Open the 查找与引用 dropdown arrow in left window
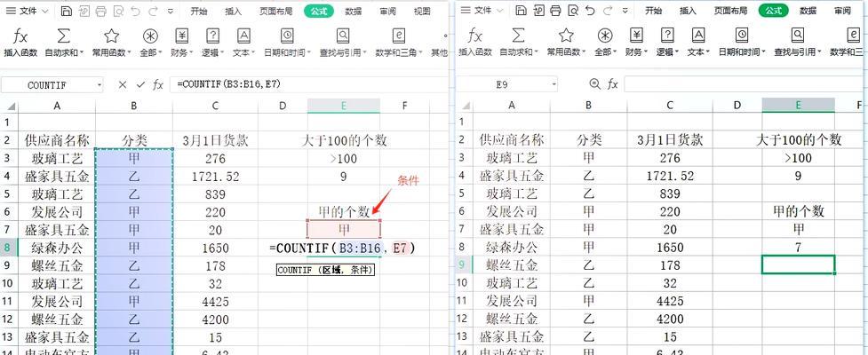 [x=365, y=53]
